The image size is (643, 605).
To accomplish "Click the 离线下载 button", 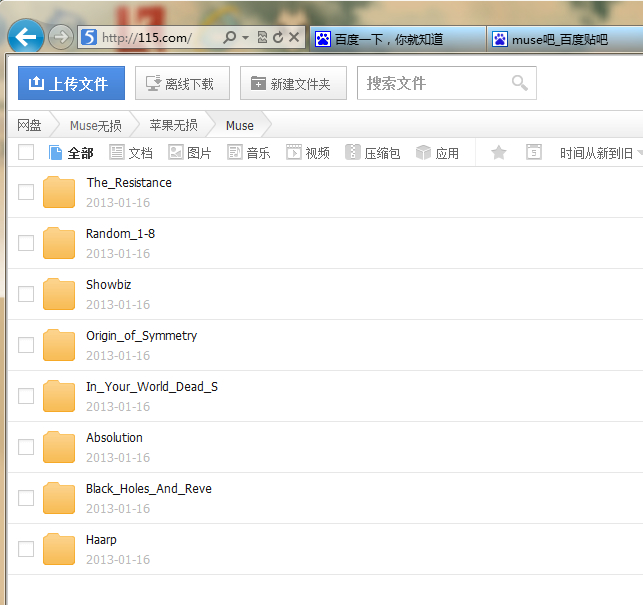I will pyautogui.click(x=182, y=83).
